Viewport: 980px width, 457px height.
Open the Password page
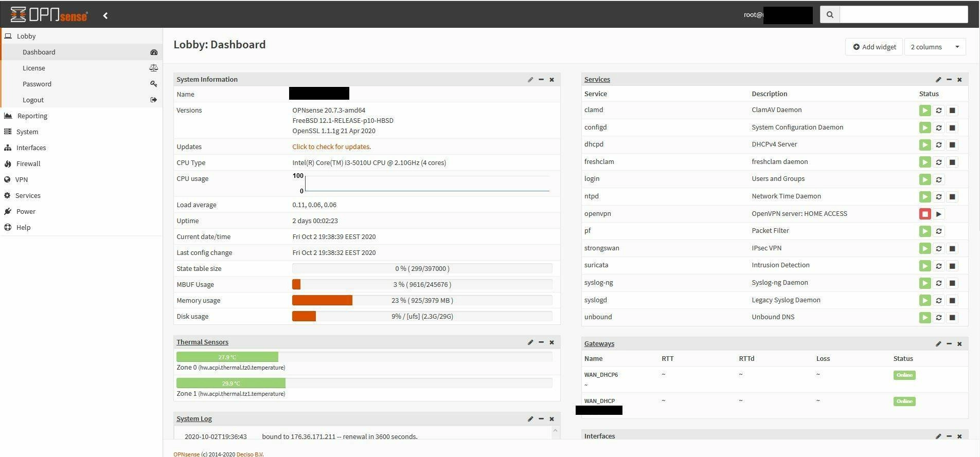click(81, 84)
